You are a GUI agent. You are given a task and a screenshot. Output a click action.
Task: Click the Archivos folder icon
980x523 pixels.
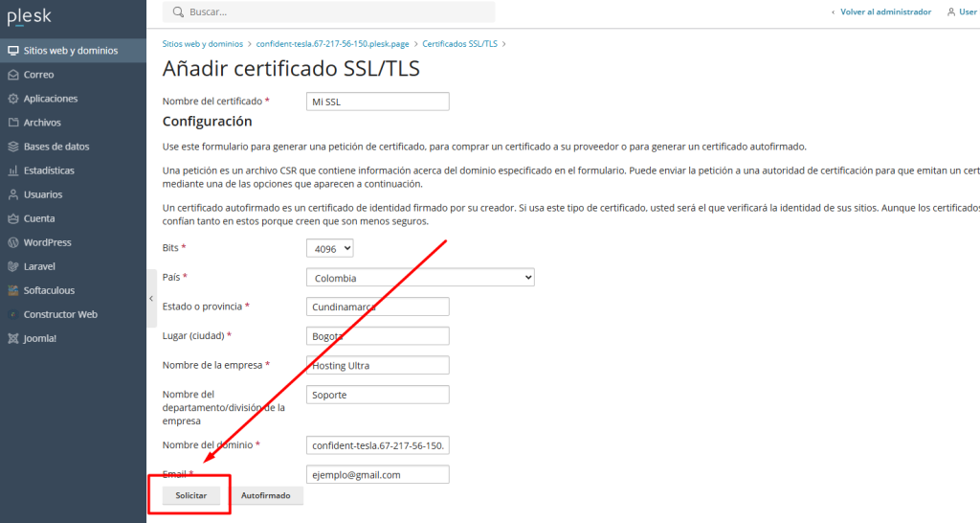tap(13, 123)
